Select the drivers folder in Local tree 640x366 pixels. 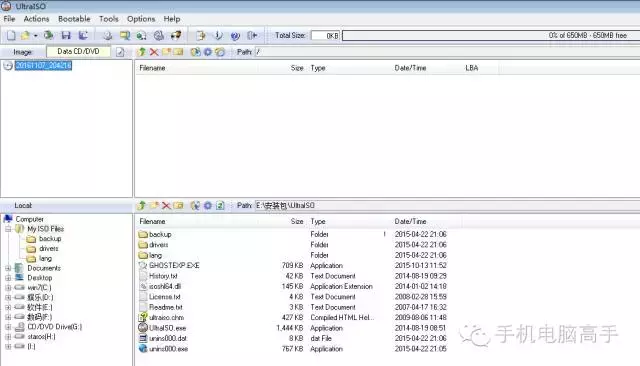49,248
